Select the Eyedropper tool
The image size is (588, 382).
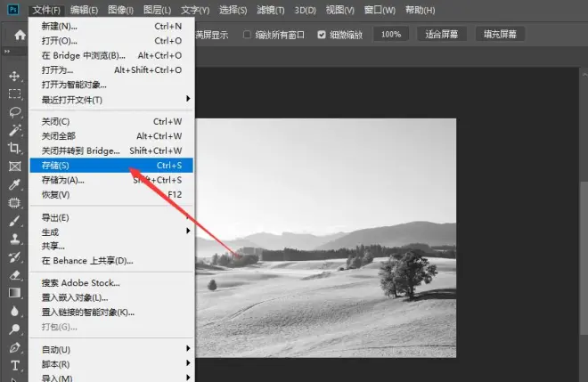click(x=14, y=184)
